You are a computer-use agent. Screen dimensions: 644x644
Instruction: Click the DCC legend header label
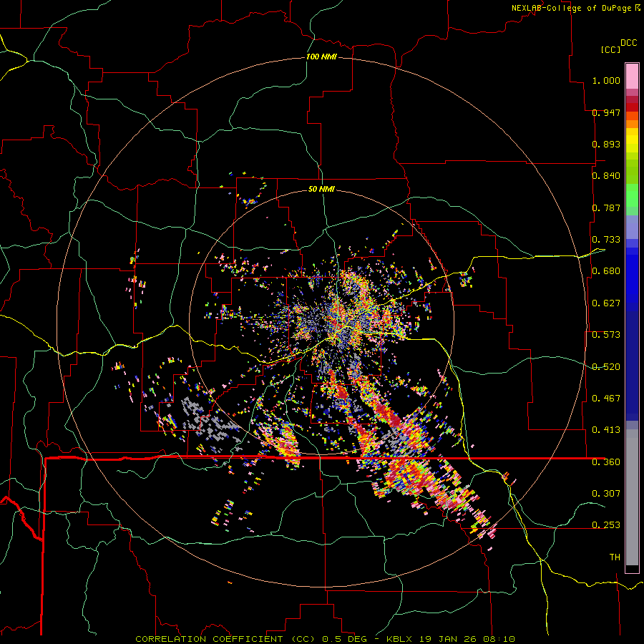(628, 43)
